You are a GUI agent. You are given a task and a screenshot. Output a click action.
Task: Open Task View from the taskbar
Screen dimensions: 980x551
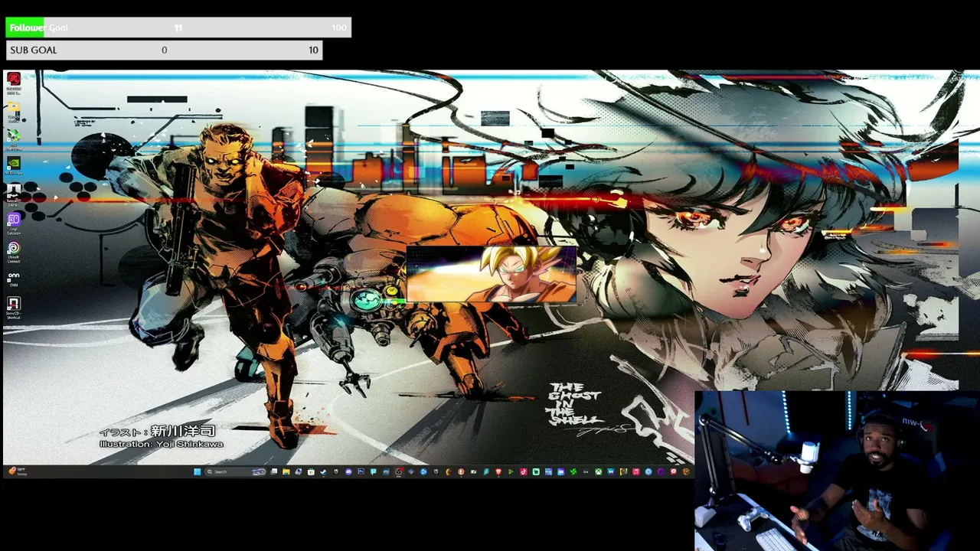point(273,471)
